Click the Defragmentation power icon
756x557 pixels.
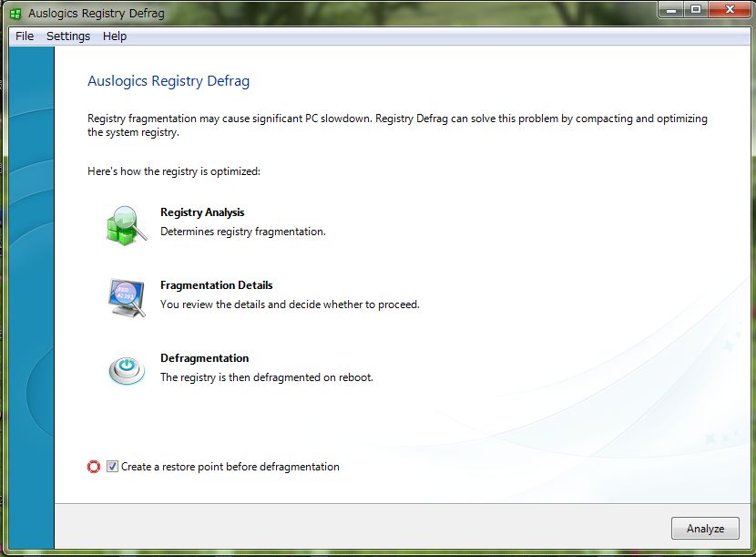tap(126, 369)
